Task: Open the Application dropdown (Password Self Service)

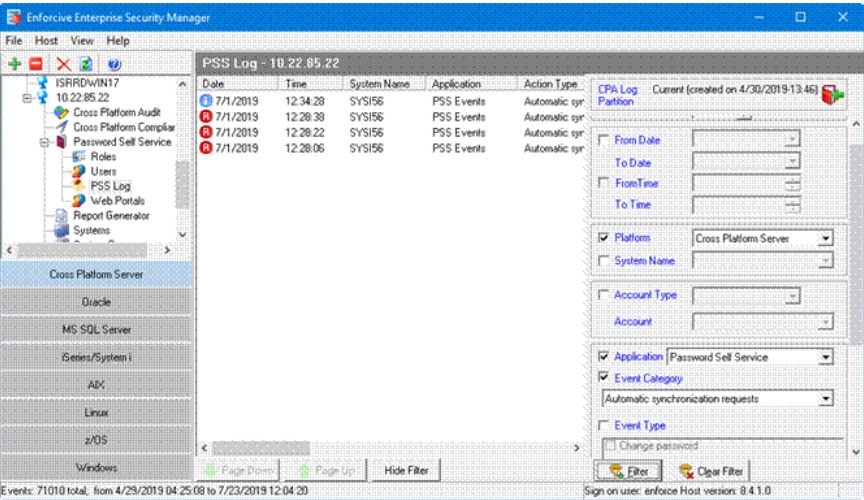Action: [x=825, y=357]
